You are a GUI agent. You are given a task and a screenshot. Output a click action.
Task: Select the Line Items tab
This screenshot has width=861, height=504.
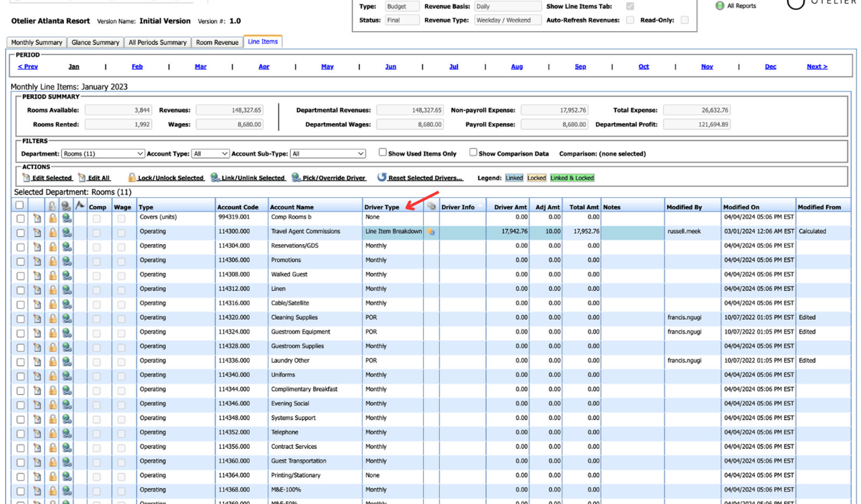pos(263,41)
